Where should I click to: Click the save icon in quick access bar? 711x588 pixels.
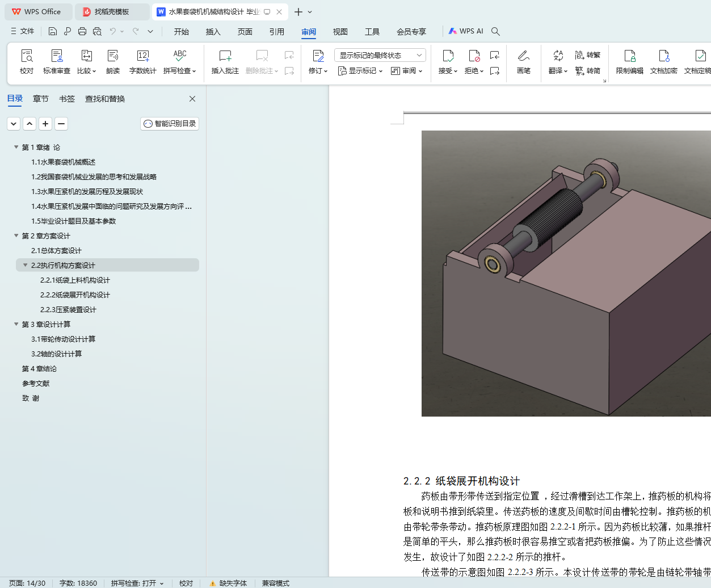53,31
